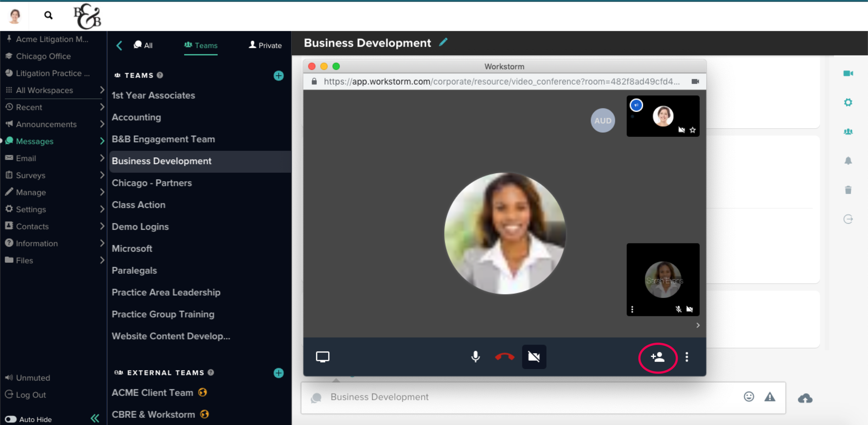Click the star icon on top participant tile

[x=692, y=130]
